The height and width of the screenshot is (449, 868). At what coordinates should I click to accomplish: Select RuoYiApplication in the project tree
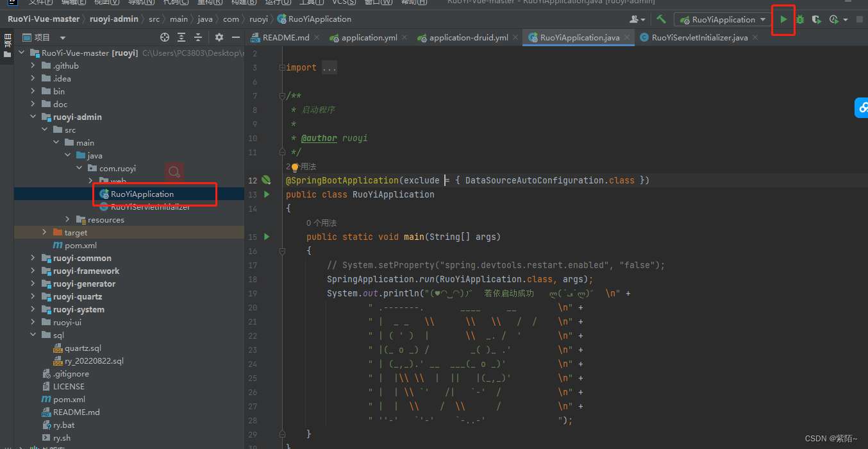pyautogui.click(x=142, y=194)
